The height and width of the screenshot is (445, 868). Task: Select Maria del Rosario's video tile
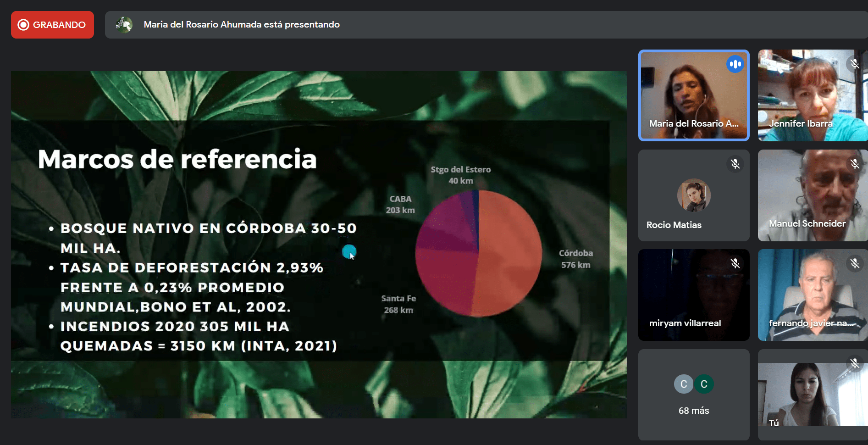point(694,95)
